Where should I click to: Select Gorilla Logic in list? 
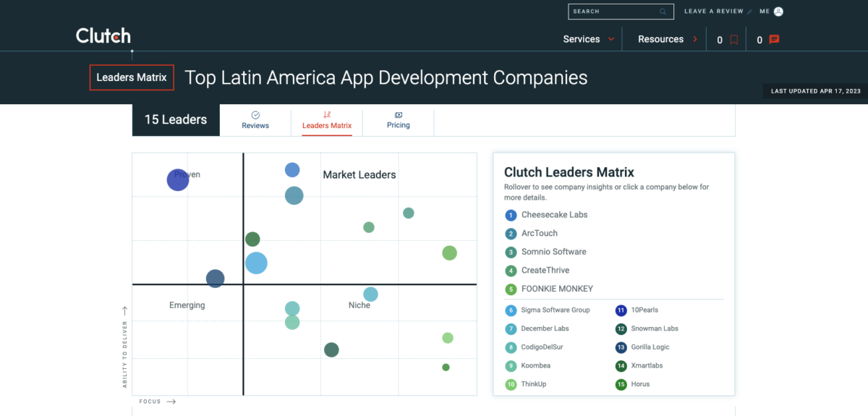pyautogui.click(x=652, y=347)
